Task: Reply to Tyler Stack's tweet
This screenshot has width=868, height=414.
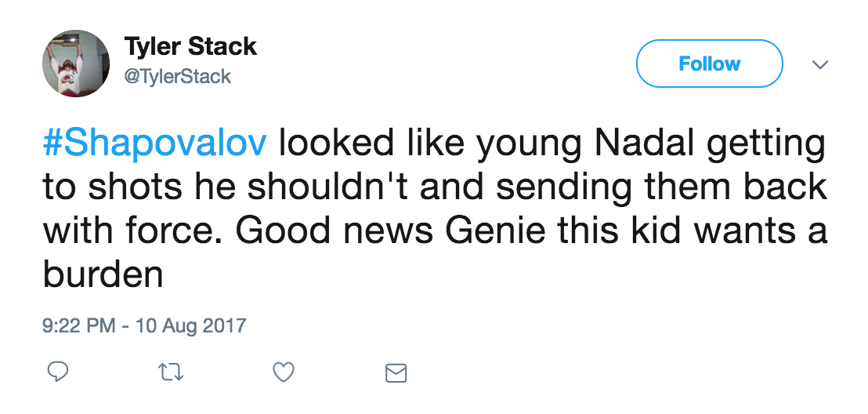Action: coord(58,372)
